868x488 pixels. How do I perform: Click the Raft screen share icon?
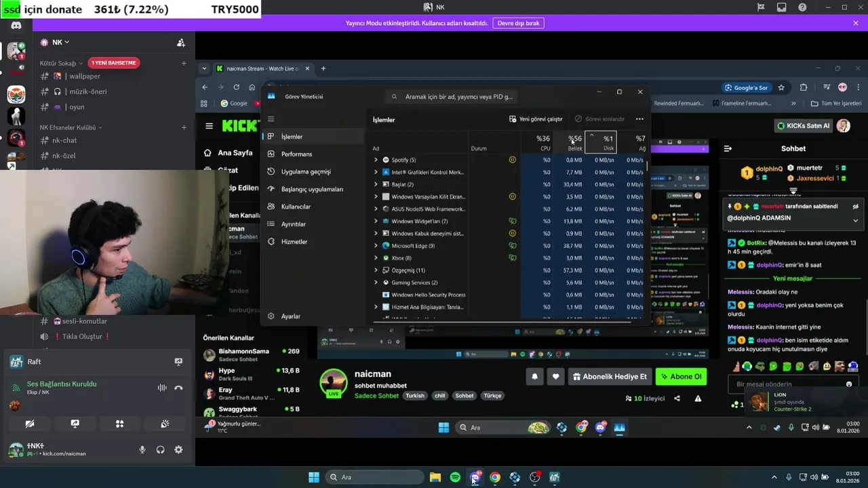point(178,362)
